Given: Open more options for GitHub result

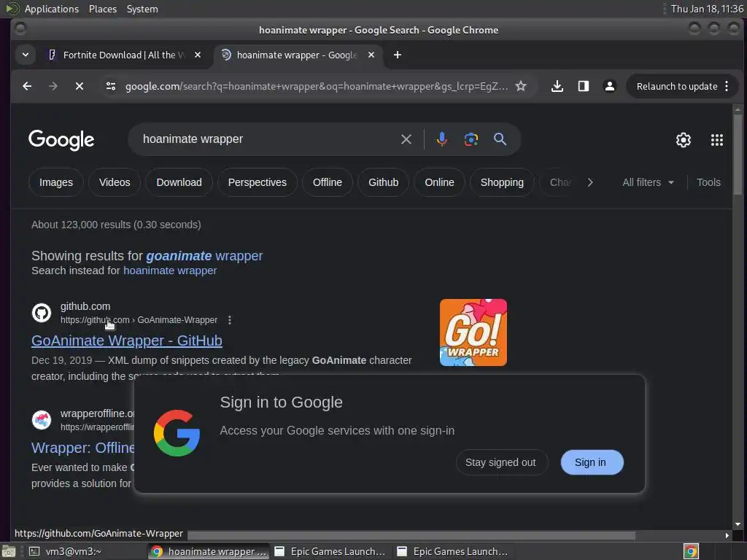Looking at the screenshot, I should coord(230,320).
